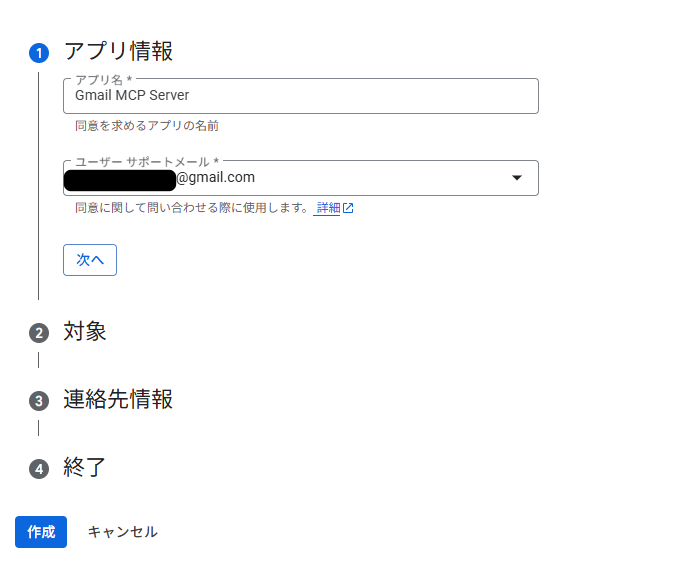Click the step 3 number badge
The height and width of the screenshot is (580, 683).
[39, 401]
